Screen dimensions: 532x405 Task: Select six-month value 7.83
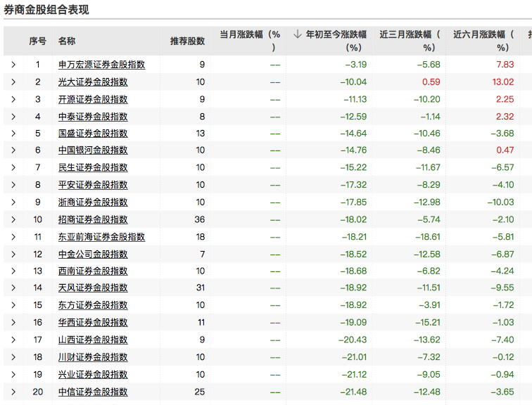click(505, 65)
